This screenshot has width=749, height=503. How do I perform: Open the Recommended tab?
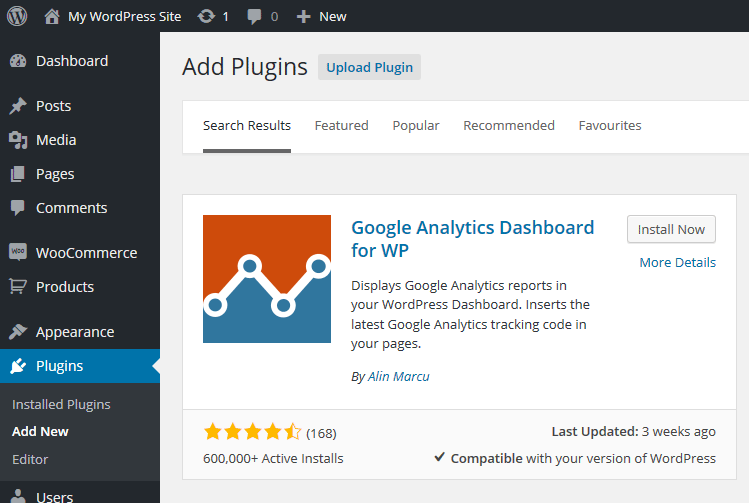pos(509,126)
